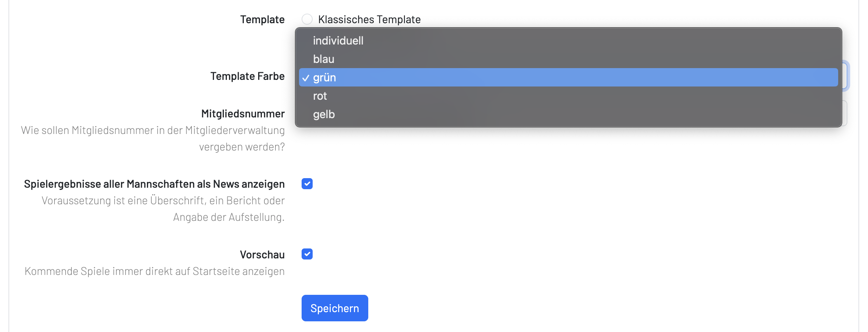Choose individuell from the color list
The height and width of the screenshot is (332, 868).
338,40
